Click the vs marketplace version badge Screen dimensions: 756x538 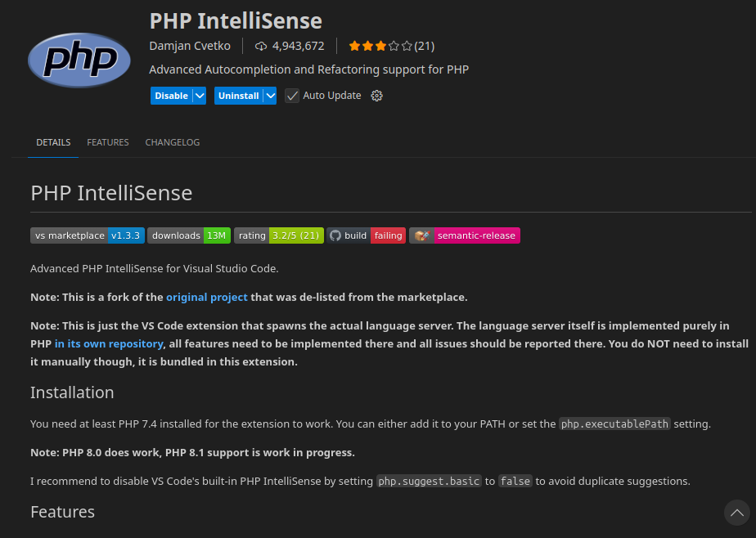tap(88, 235)
